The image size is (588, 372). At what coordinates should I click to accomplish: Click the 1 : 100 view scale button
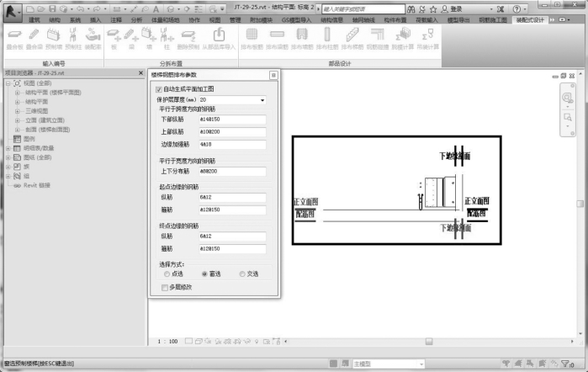point(167,342)
